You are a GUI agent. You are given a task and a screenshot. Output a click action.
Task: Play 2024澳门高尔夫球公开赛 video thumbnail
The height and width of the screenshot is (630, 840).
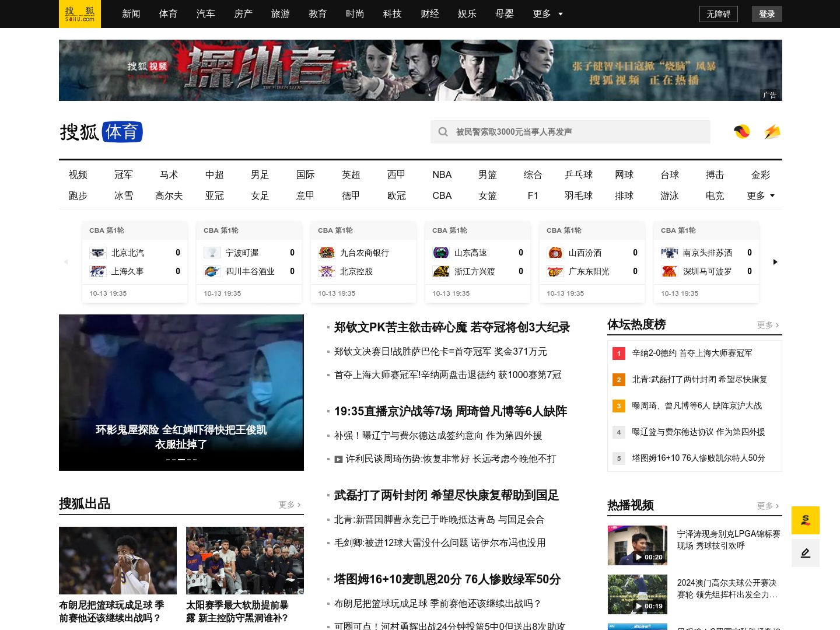coord(638,594)
